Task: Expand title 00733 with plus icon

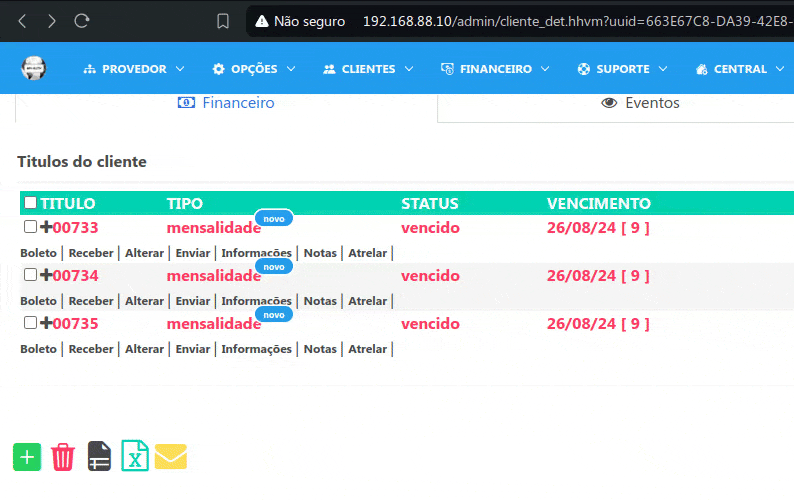Action: tap(45, 227)
